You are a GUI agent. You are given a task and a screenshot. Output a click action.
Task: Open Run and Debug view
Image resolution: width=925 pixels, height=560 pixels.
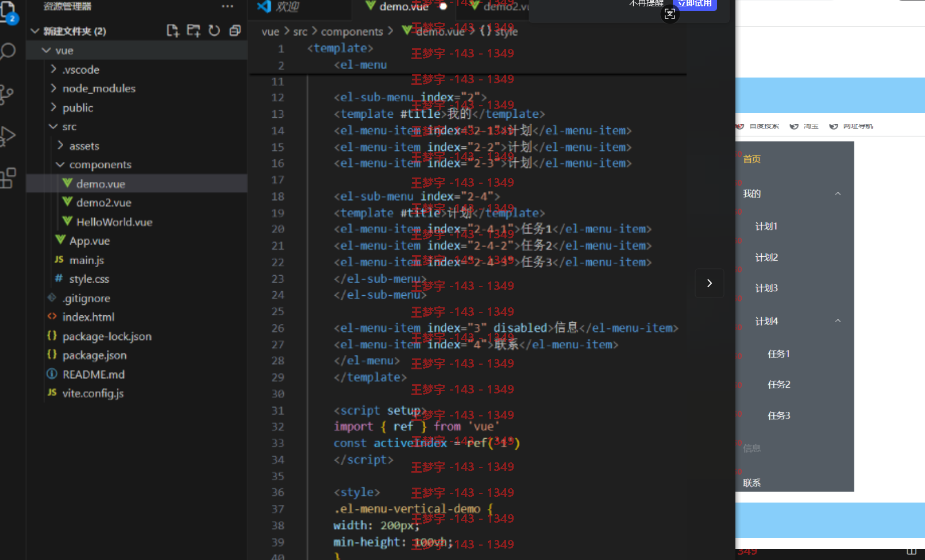coord(7,136)
